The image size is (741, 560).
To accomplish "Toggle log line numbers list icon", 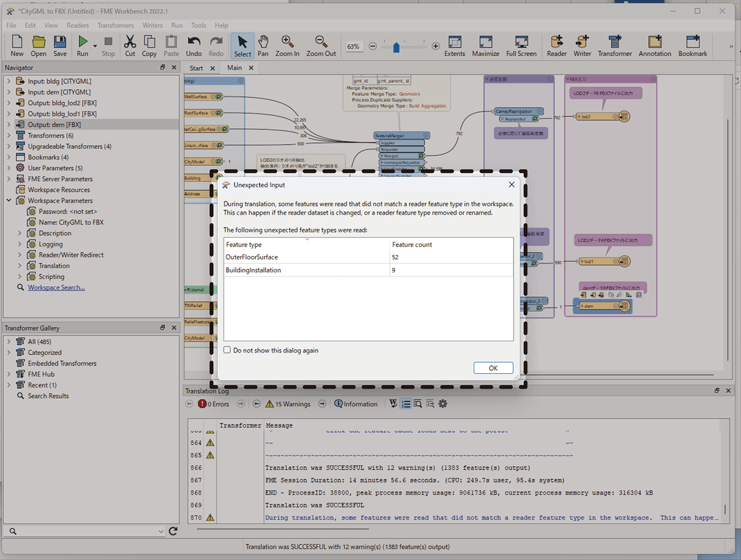I will click(406, 404).
